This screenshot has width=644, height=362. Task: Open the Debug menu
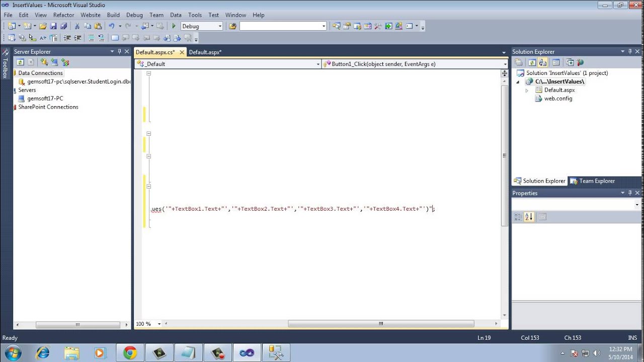pos(134,15)
